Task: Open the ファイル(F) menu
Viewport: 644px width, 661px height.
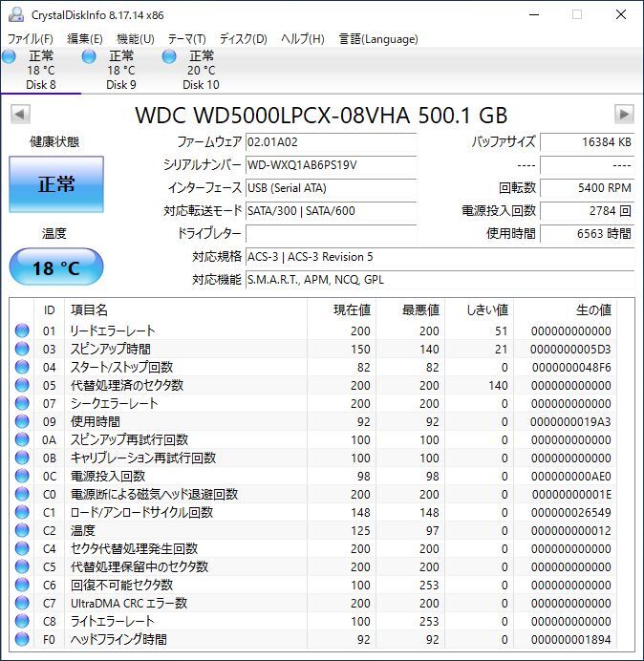Action: pyautogui.click(x=31, y=39)
